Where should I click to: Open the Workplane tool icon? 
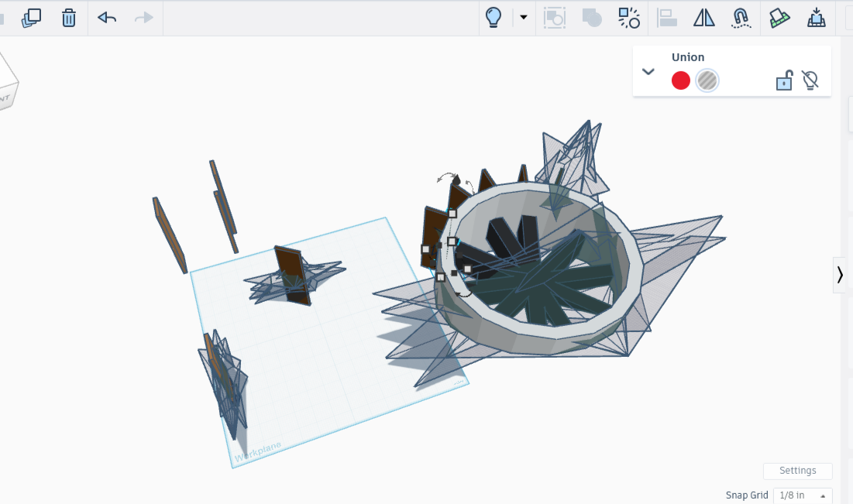(779, 18)
